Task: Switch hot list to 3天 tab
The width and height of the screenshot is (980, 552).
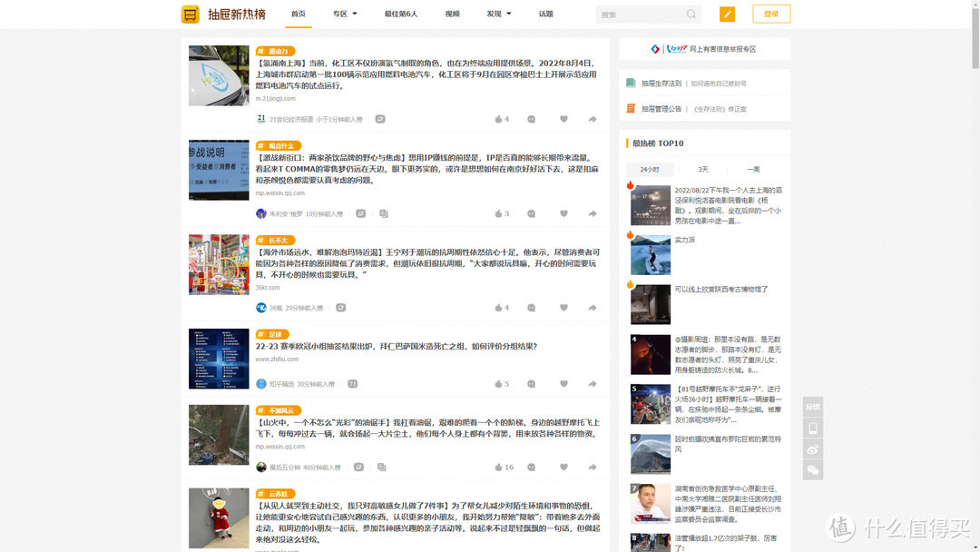Action: [x=703, y=170]
